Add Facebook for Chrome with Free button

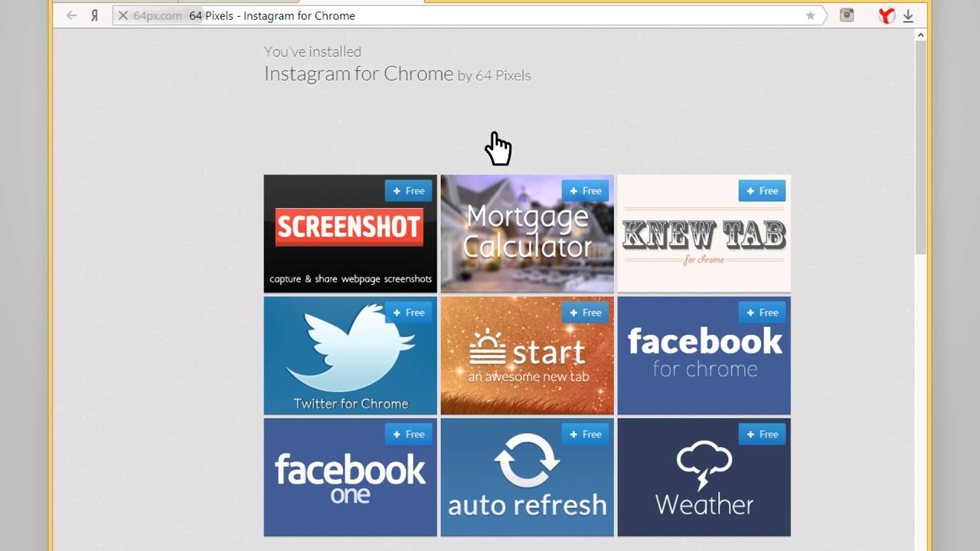pyautogui.click(x=762, y=312)
